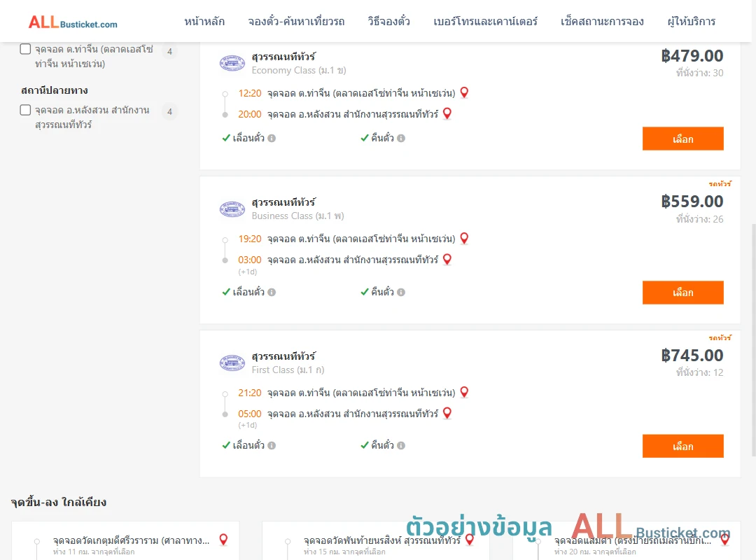This screenshot has height=560, width=756.
Task: Open nearby stop จุดจอดวัดเกตุมดีศรีวราราม card
Action: click(125, 540)
